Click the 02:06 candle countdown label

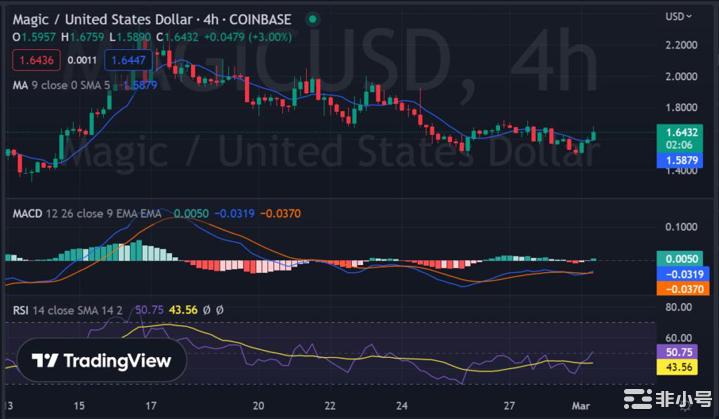click(680, 145)
